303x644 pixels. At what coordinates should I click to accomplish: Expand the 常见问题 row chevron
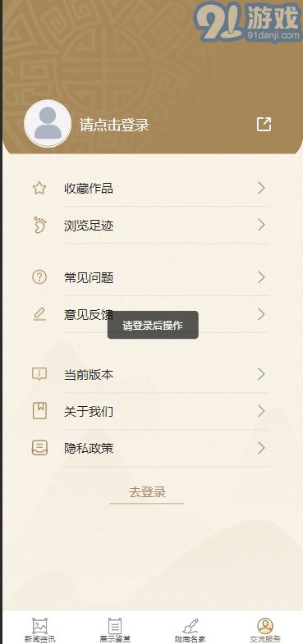(261, 277)
